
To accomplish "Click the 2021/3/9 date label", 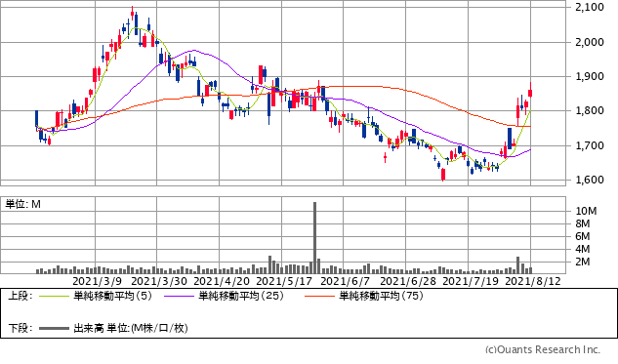I will point(98,281).
